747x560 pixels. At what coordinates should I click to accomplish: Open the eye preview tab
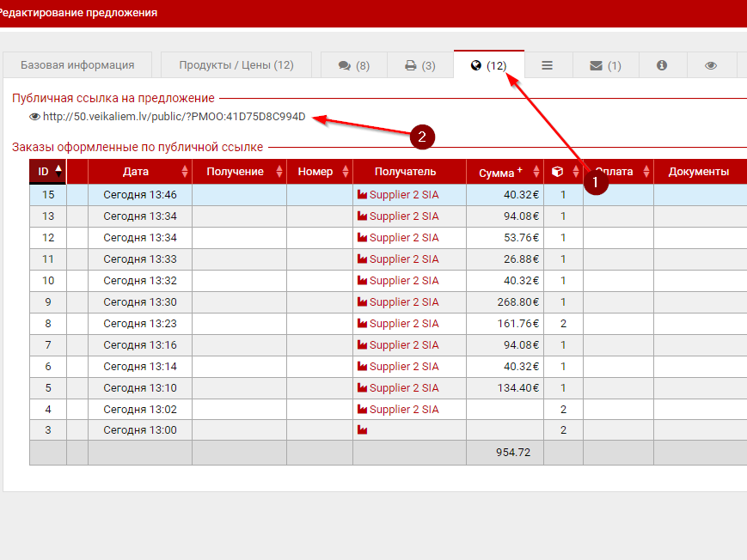pyautogui.click(x=711, y=65)
